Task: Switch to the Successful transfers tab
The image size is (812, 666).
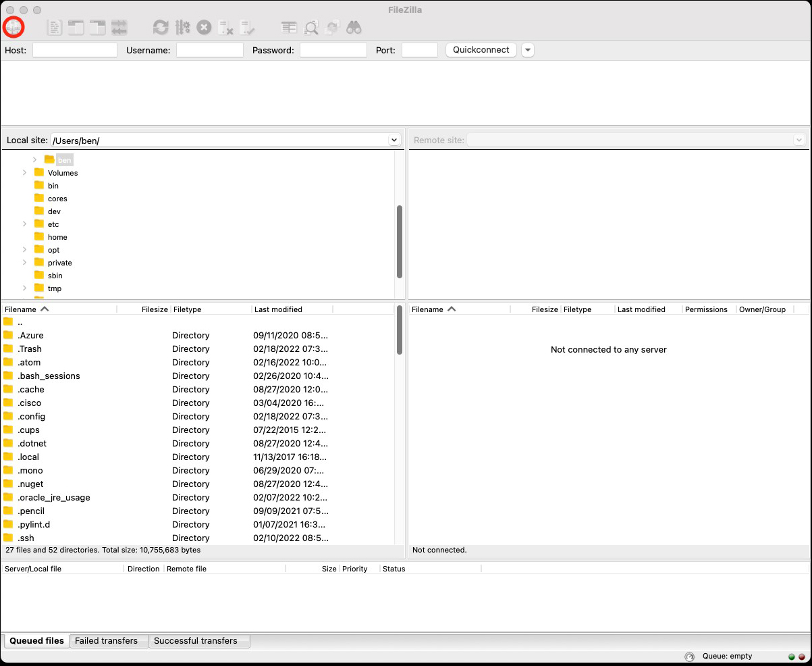Action: click(196, 641)
